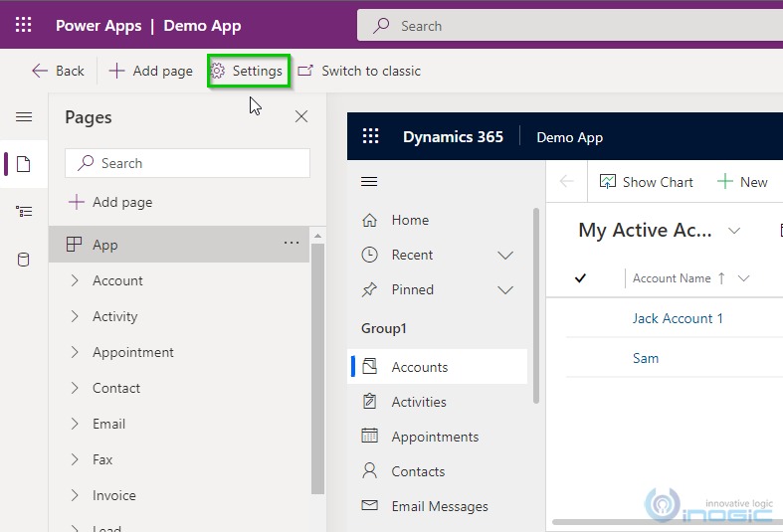
Task: Open the Jack Account 1 record link
Action: click(x=678, y=318)
